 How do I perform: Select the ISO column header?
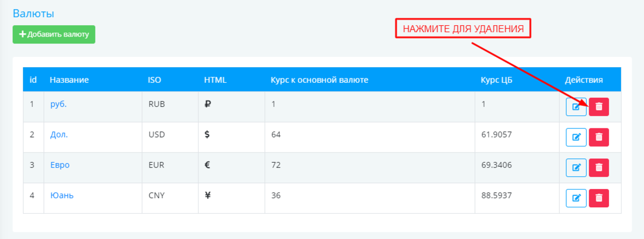(155, 80)
